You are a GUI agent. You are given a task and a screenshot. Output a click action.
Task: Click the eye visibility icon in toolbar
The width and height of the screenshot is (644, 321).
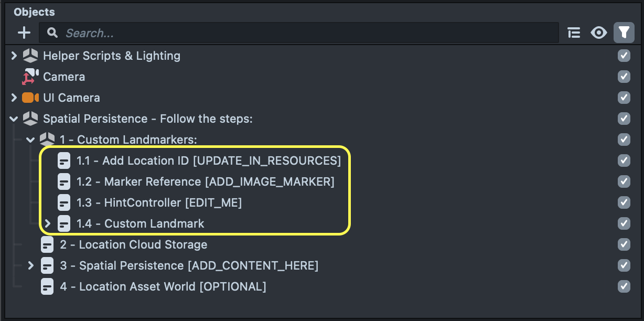598,33
